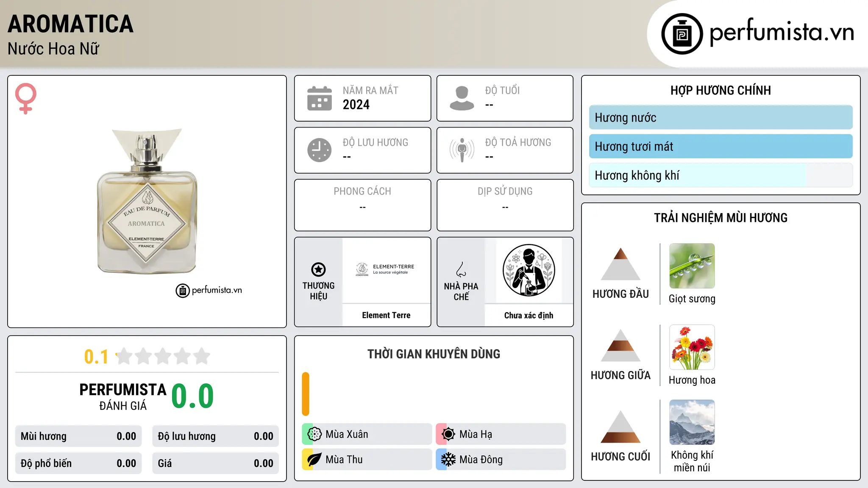Open the Element Terre brand name
The width and height of the screenshot is (868, 488).
click(x=386, y=315)
